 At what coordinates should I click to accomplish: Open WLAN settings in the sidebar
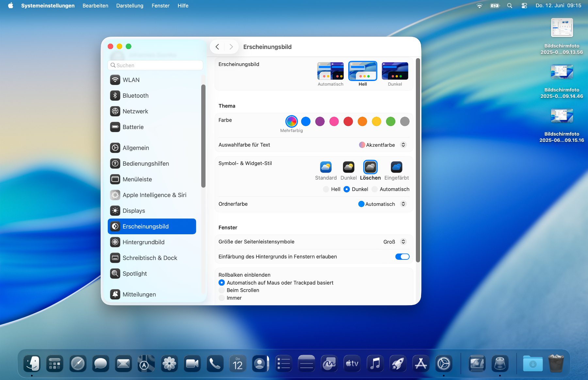point(131,80)
